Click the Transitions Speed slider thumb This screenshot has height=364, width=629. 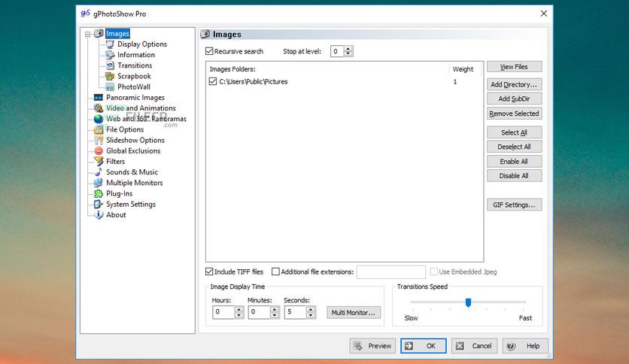click(x=468, y=302)
